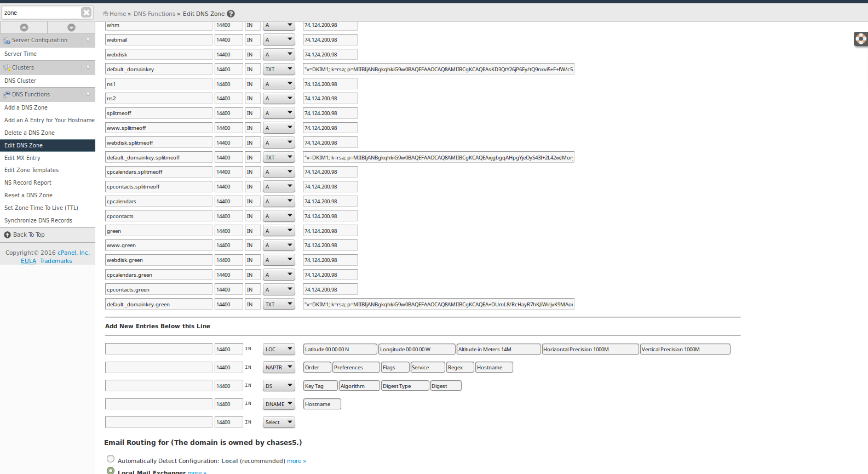Select Local Mail Exchanger radio option
This screenshot has width=868, height=474.
(x=111, y=471)
